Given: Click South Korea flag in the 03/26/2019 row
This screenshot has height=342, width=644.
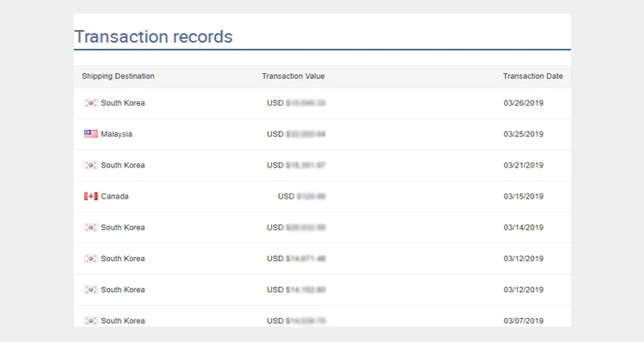Looking at the screenshot, I should pyautogui.click(x=91, y=103).
